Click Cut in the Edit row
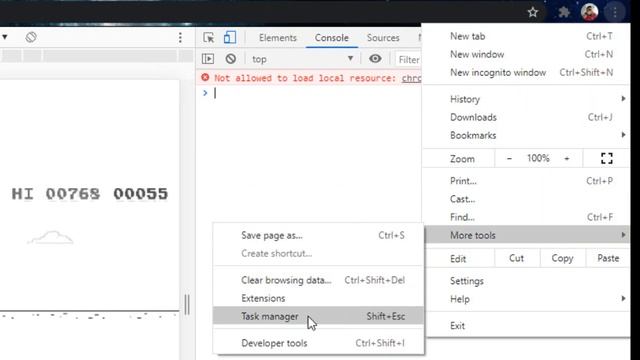The height and width of the screenshot is (360, 640). (516, 258)
